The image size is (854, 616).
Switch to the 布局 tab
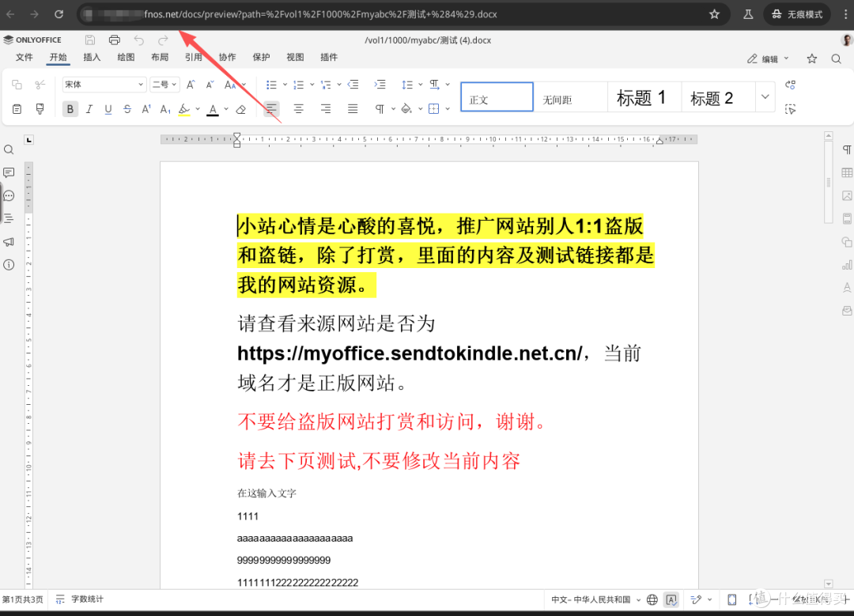click(x=160, y=57)
